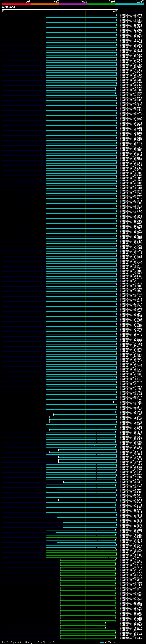146x644 pixels.
Task: Select the UniRef100_A5AZS4 label
Action: [x=131, y=605]
